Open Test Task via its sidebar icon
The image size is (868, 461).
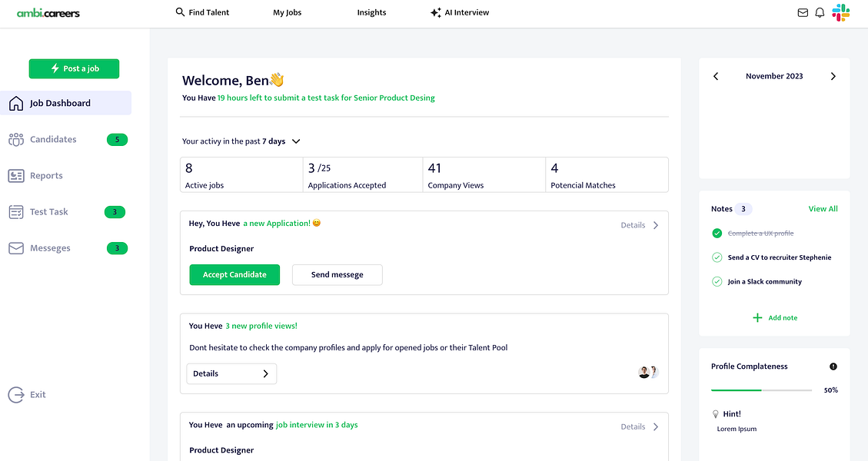pyautogui.click(x=16, y=212)
